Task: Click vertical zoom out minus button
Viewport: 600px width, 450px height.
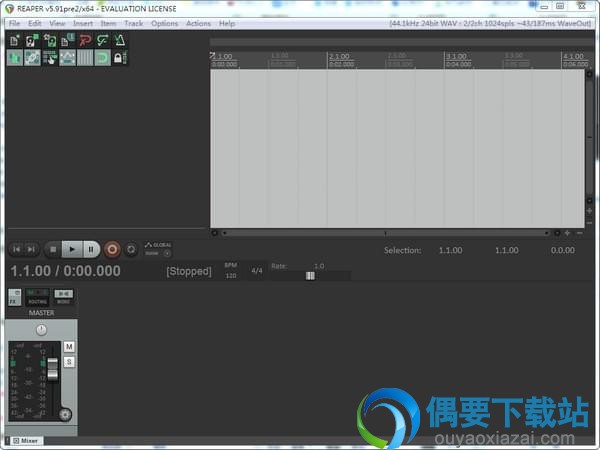Action: pos(589,223)
